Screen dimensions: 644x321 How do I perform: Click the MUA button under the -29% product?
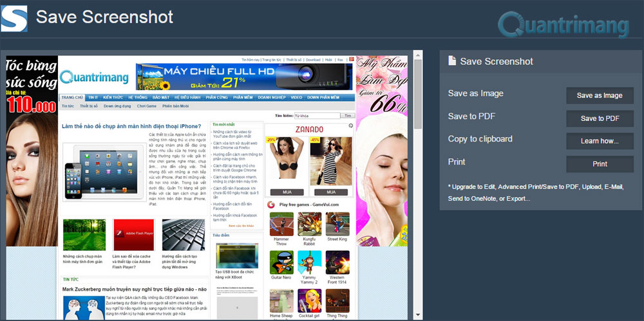click(287, 192)
